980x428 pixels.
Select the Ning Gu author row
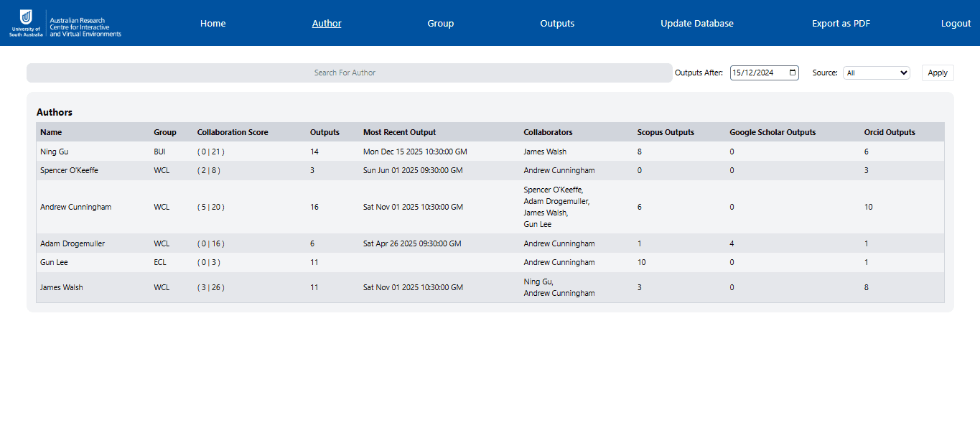(x=55, y=152)
